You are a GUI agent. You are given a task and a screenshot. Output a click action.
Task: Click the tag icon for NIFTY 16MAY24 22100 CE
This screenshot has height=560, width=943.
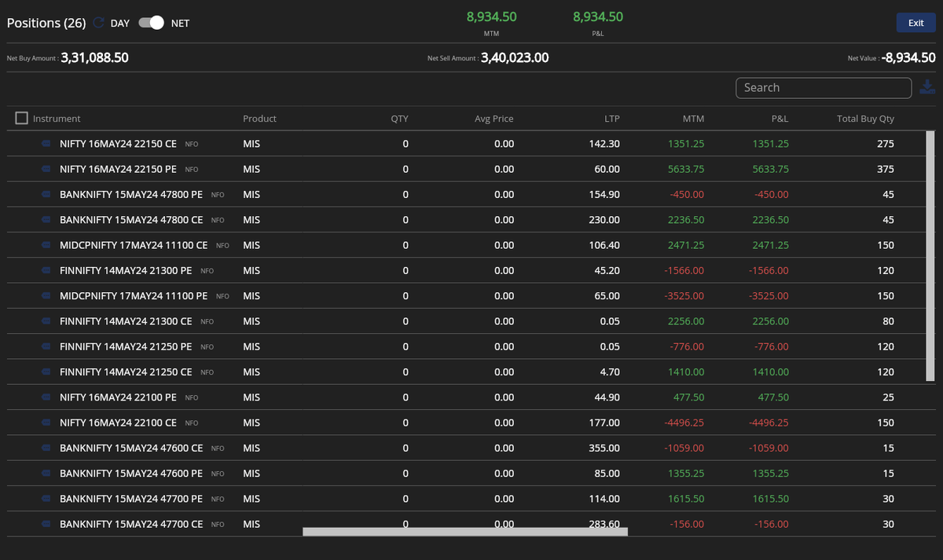[x=46, y=423]
